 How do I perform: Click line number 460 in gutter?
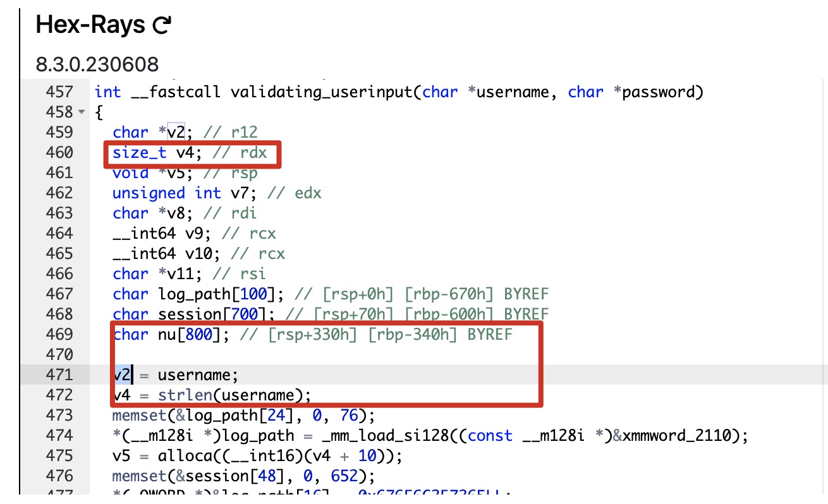[60, 153]
